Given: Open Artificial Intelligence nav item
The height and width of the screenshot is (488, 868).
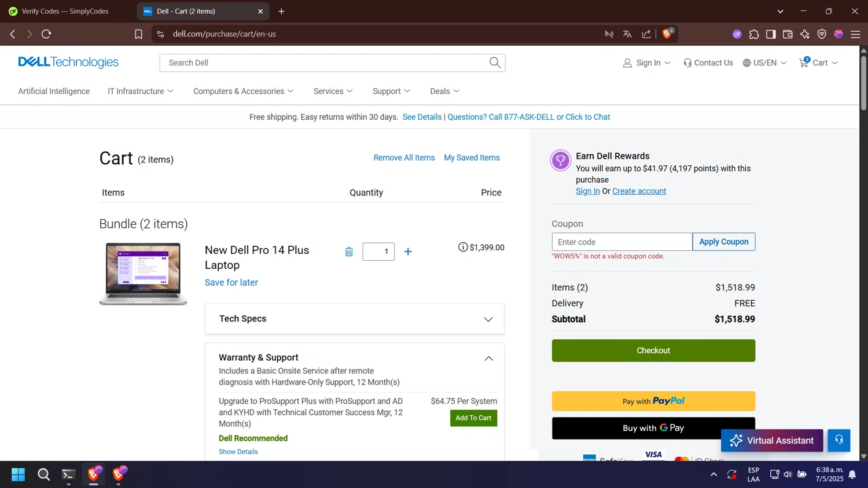Looking at the screenshot, I should (54, 91).
